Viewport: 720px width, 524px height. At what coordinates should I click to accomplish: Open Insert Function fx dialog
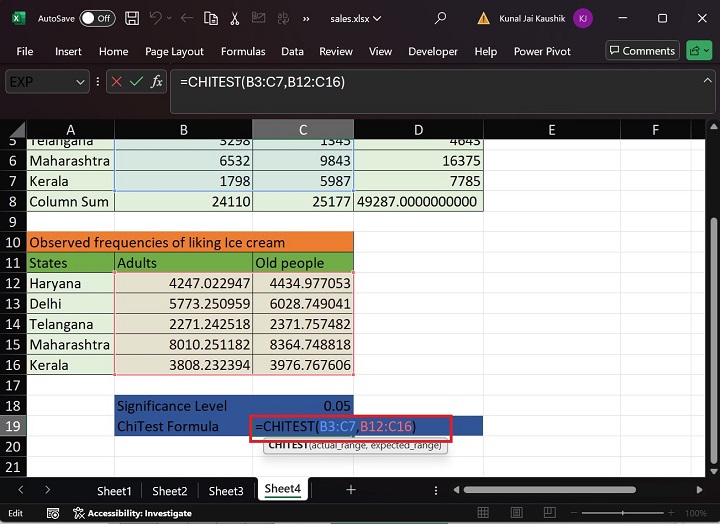157,82
